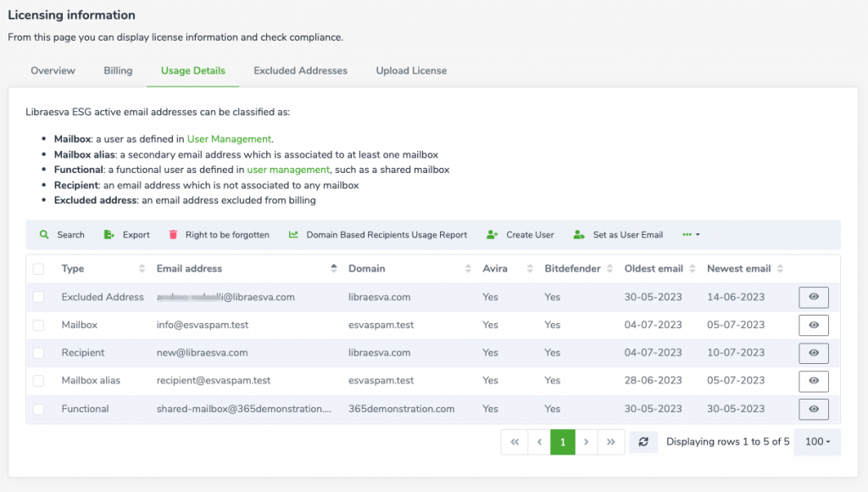Open the rows-per-page 100 dropdown
Image resolution: width=868 pixels, height=492 pixels.
[816, 441]
